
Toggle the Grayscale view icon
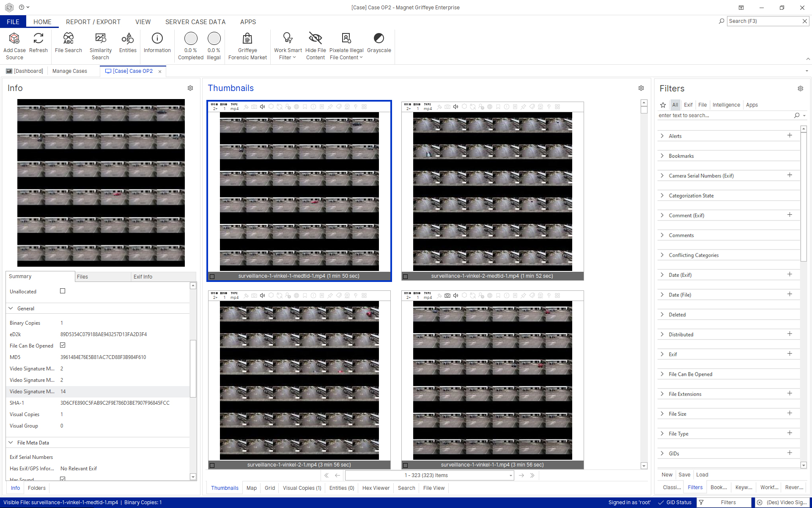click(x=379, y=39)
